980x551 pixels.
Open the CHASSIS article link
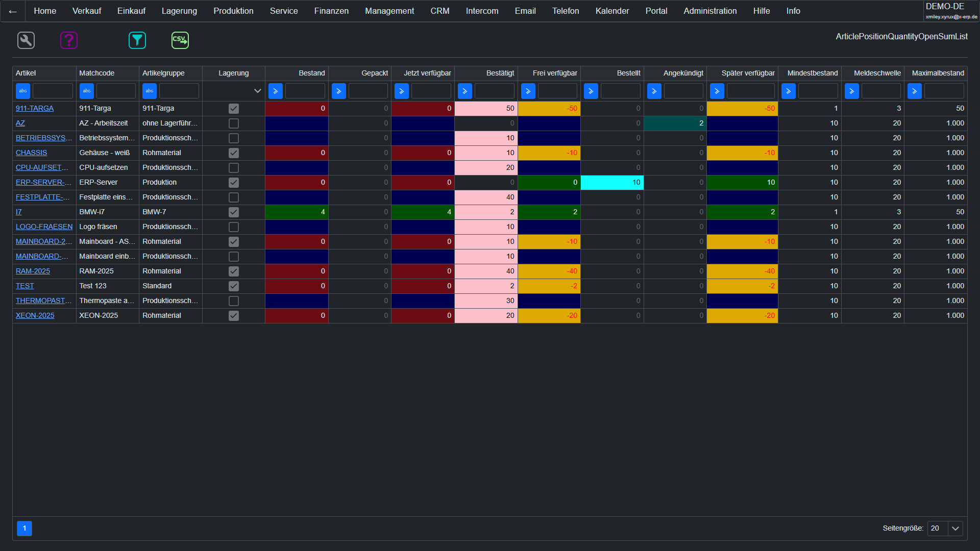(x=31, y=153)
